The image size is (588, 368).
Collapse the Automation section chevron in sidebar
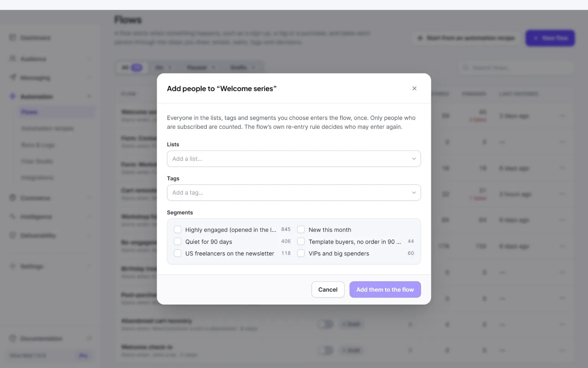point(89,96)
